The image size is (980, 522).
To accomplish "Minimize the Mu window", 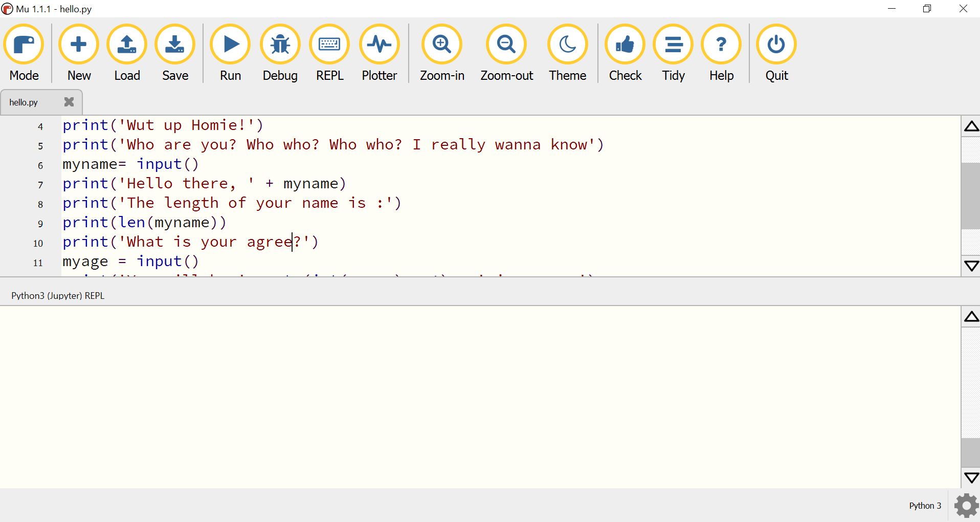I will pyautogui.click(x=892, y=9).
